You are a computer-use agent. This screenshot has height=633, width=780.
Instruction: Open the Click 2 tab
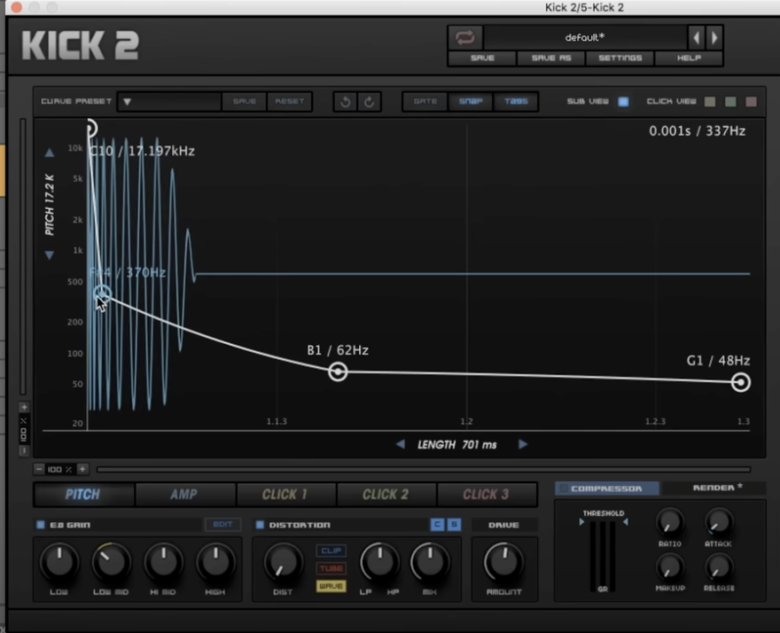386,494
